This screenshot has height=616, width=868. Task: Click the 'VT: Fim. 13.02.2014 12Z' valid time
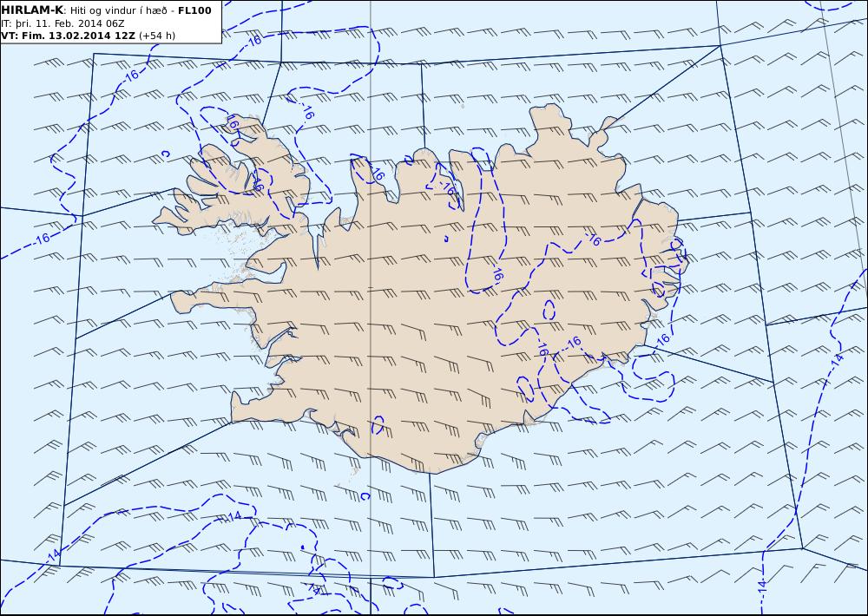coord(68,36)
